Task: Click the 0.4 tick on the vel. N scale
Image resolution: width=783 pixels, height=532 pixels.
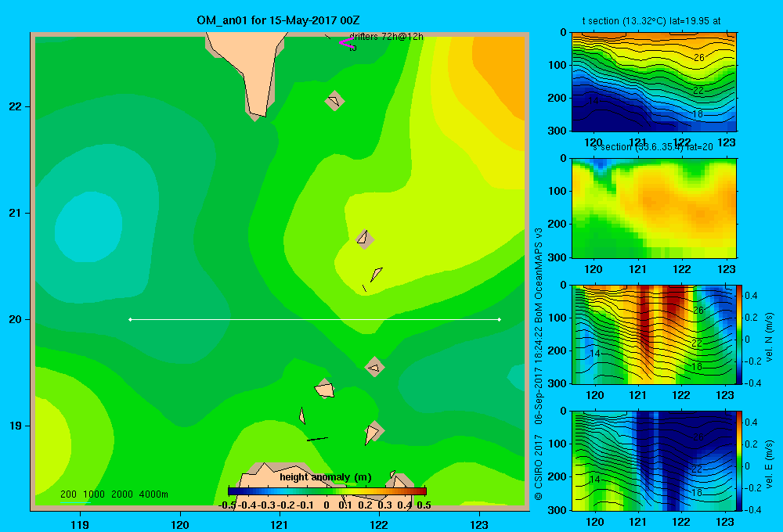Action: coord(752,296)
